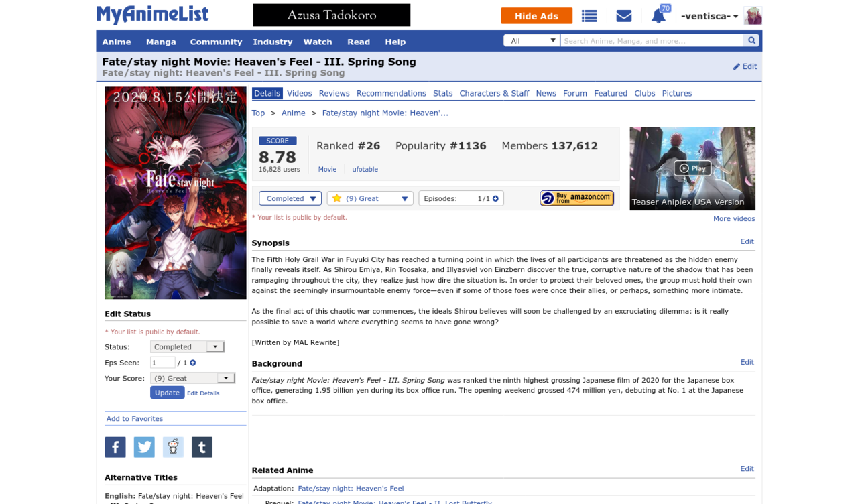Click the Buy from Amazon button
858x504 pixels.
coord(576,198)
